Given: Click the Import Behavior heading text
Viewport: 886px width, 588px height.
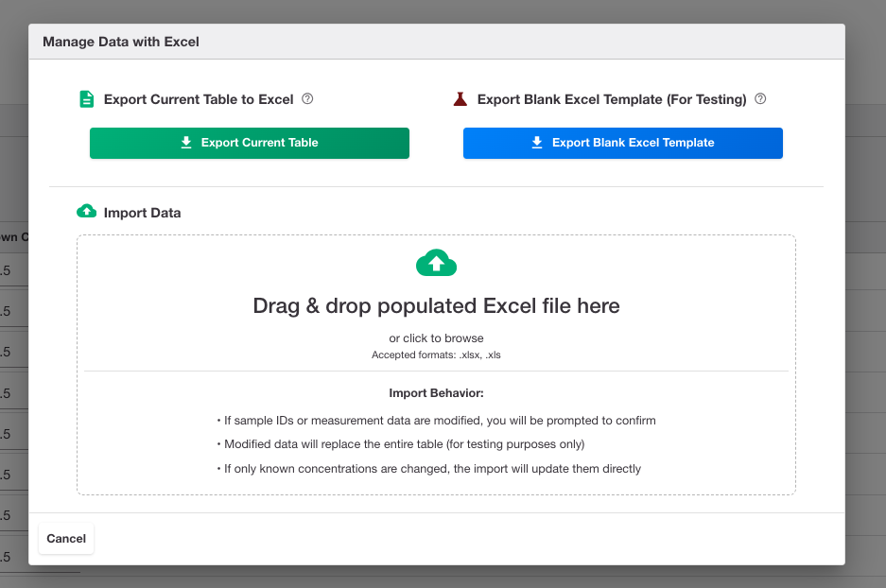Looking at the screenshot, I should [436, 393].
